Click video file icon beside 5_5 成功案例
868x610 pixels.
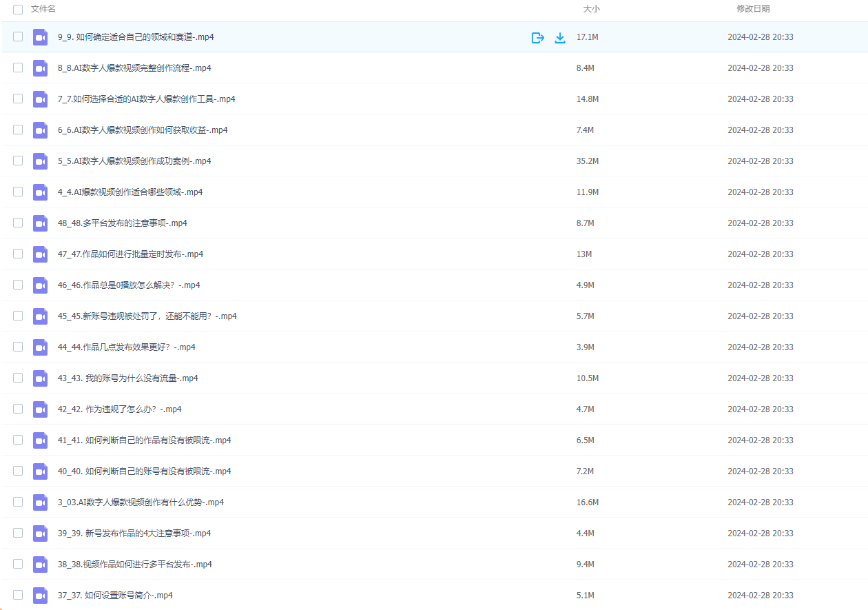click(x=40, y=161)
